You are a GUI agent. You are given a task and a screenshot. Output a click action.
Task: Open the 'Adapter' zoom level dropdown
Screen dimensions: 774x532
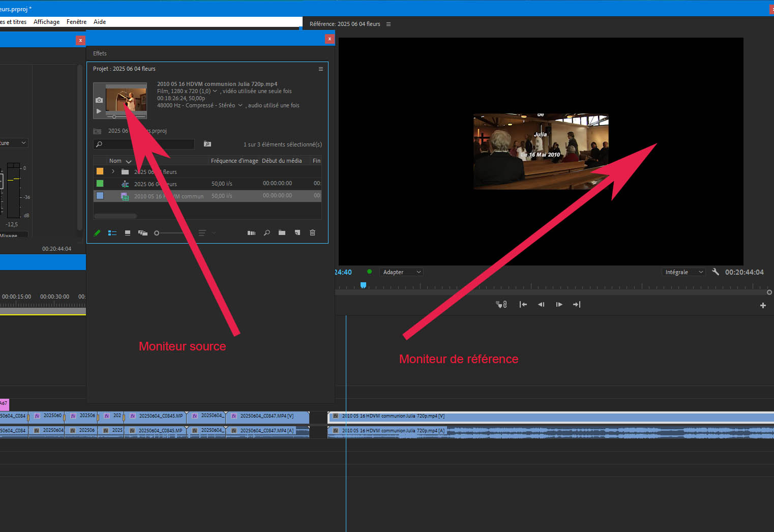coord(402,272)
